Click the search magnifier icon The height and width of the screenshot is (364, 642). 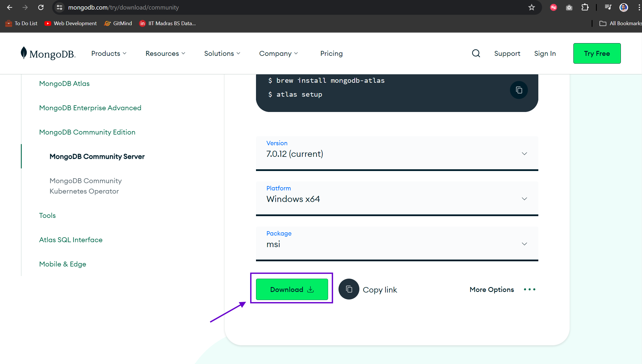pos(476,53)
